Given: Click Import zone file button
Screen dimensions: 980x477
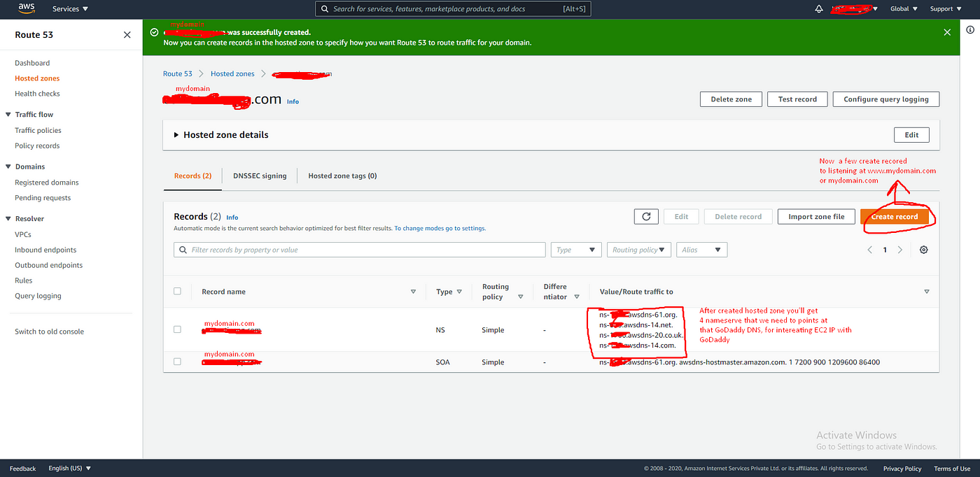Looking at the screenshot, I should click(816, 217).
